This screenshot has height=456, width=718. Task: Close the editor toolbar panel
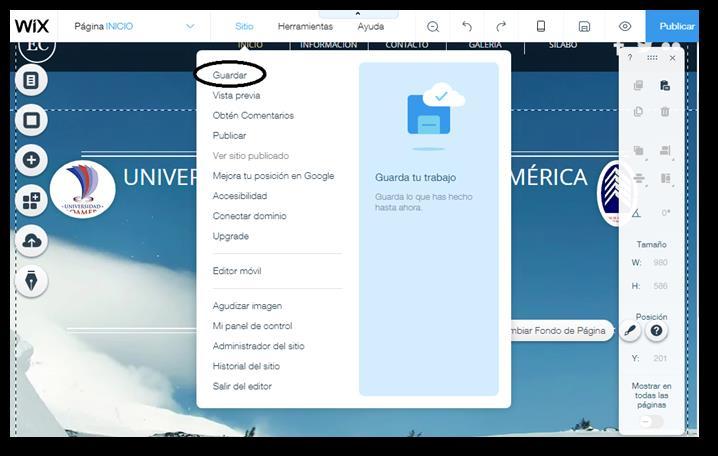click(x=672, y=58)
